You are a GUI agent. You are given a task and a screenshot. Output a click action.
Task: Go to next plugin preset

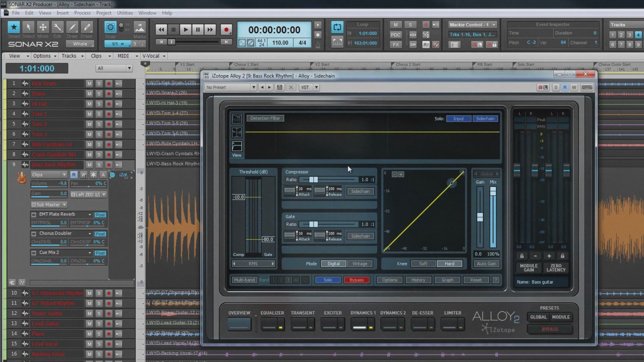(x=269, y=87)
